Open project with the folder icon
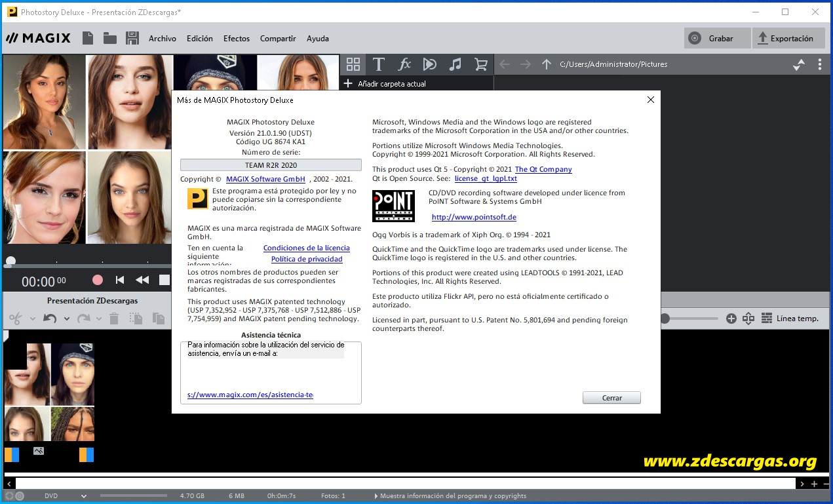Image resolution: width=833 pixels, height=504 pixels. [x=109, y=38]
